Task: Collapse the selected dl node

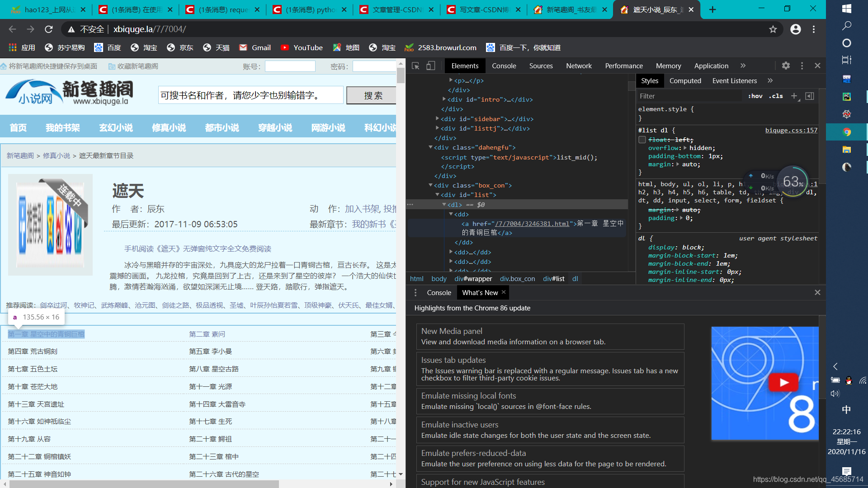Action: click(444, 205)
